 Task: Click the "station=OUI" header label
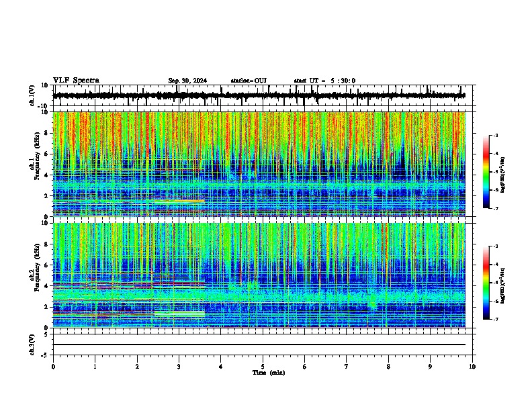tap(249, 81)
